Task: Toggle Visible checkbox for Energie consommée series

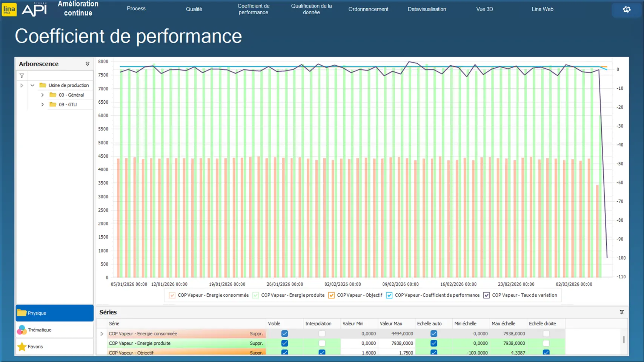Action: [284, 334]
